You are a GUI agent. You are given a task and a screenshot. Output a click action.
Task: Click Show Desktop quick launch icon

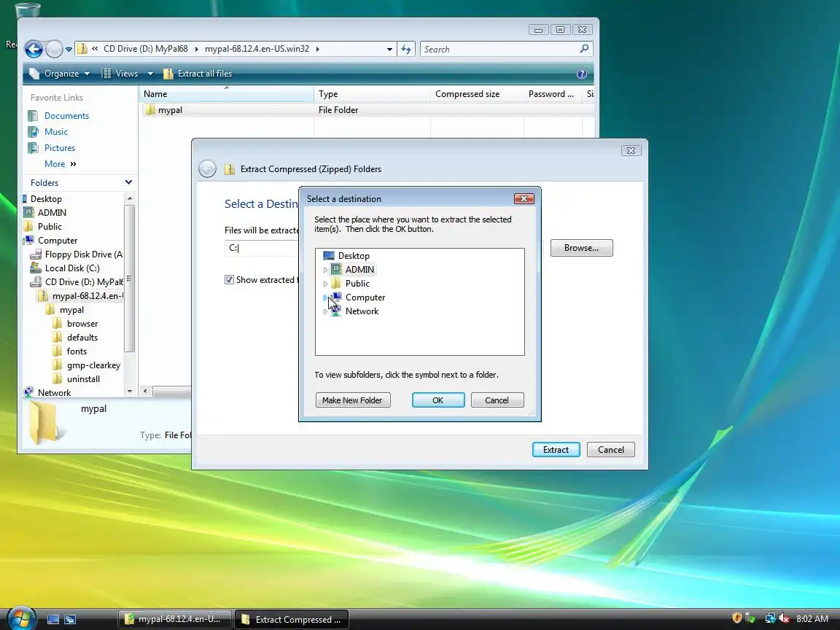53,619
